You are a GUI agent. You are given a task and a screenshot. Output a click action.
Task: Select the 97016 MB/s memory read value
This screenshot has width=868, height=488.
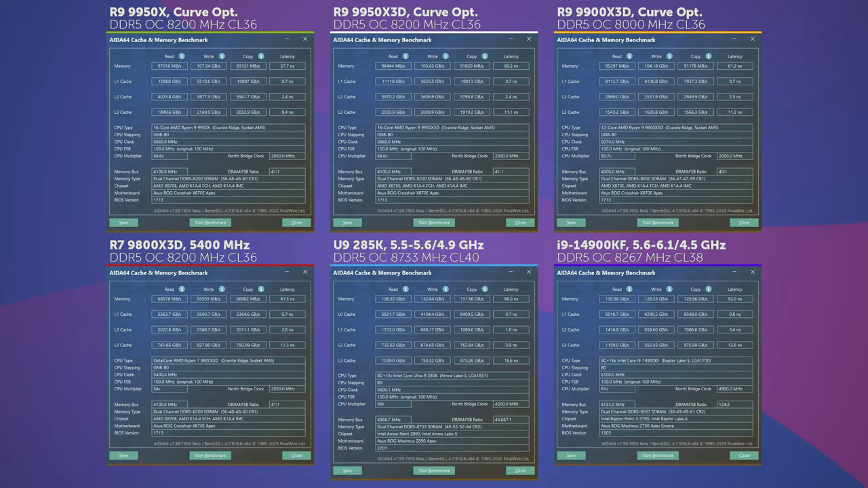coord(169,66)
